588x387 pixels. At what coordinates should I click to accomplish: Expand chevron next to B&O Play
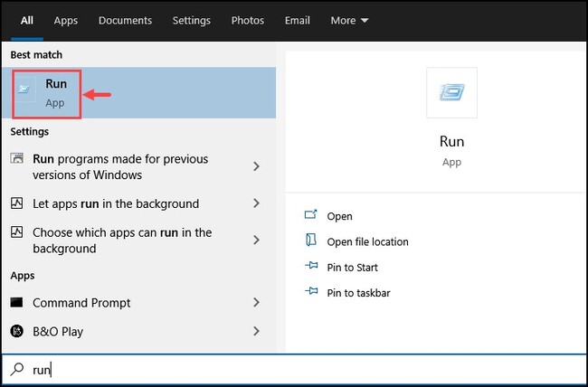[257, 331]
